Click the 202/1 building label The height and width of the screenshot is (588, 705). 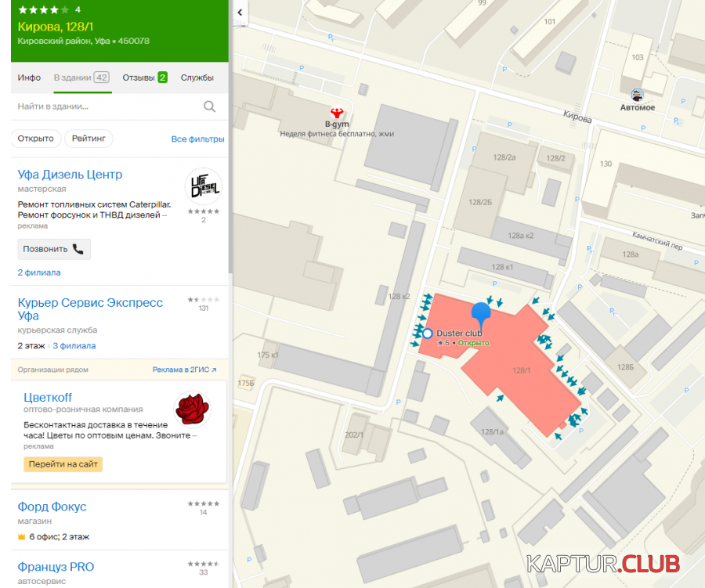pyautogui.click(x=354, y=435)
